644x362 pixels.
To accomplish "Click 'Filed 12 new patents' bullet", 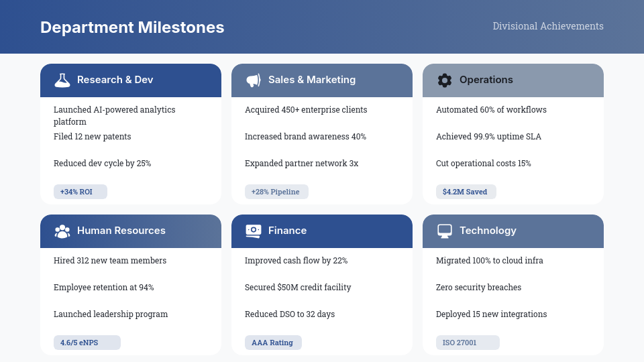I will (93, 137).
